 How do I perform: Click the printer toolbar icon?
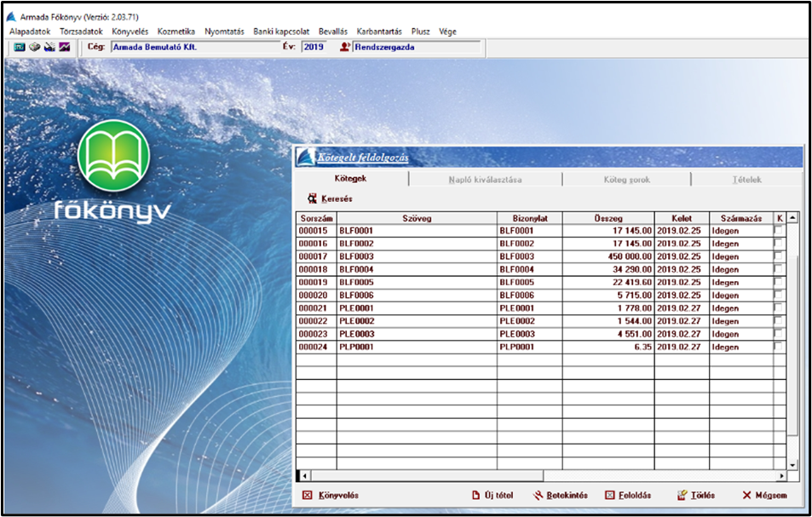pos(49,47)
